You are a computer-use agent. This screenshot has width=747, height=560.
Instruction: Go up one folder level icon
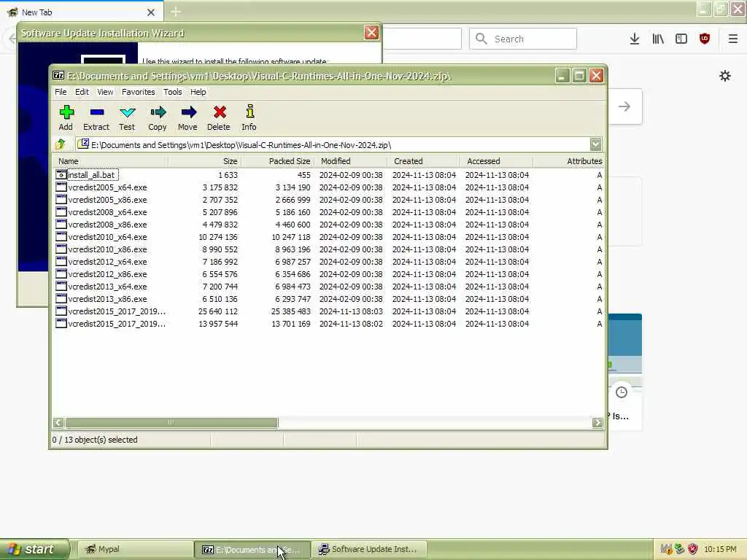pos(61,144)
